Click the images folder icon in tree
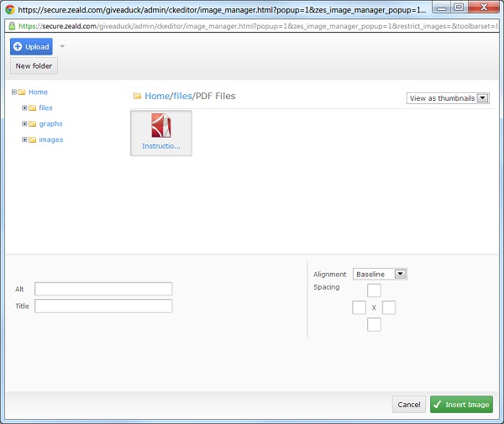 pos(33,139)
